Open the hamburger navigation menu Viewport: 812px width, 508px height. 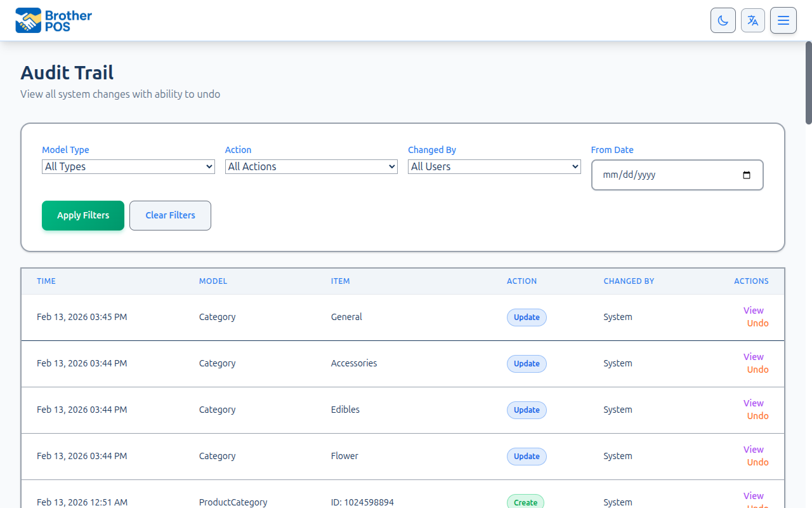[783, 20]
